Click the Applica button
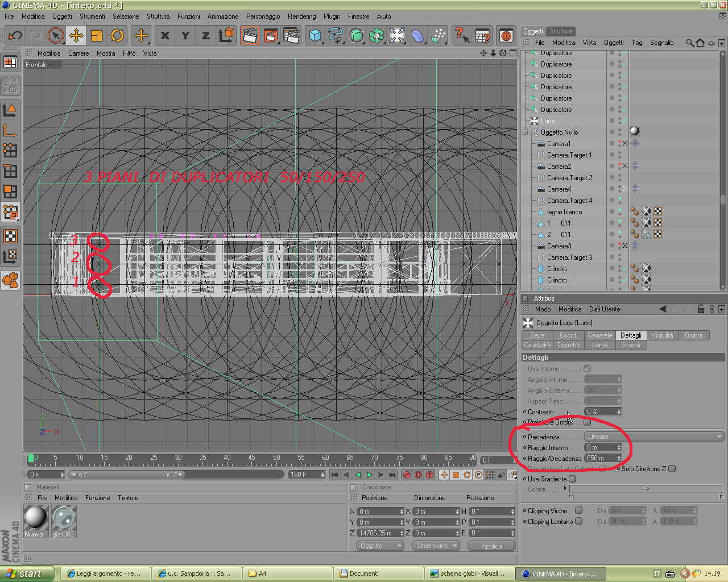 (x=491, y=546)
